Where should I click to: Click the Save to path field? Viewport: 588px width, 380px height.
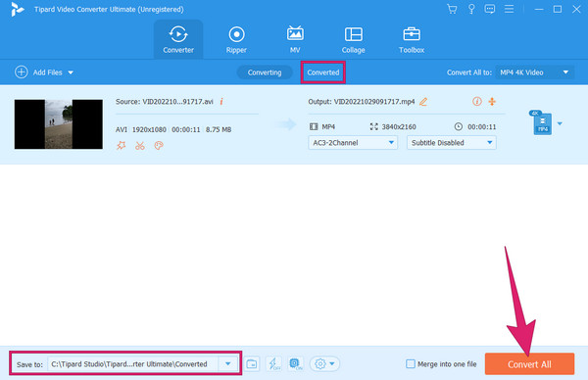tap(132, 364)
